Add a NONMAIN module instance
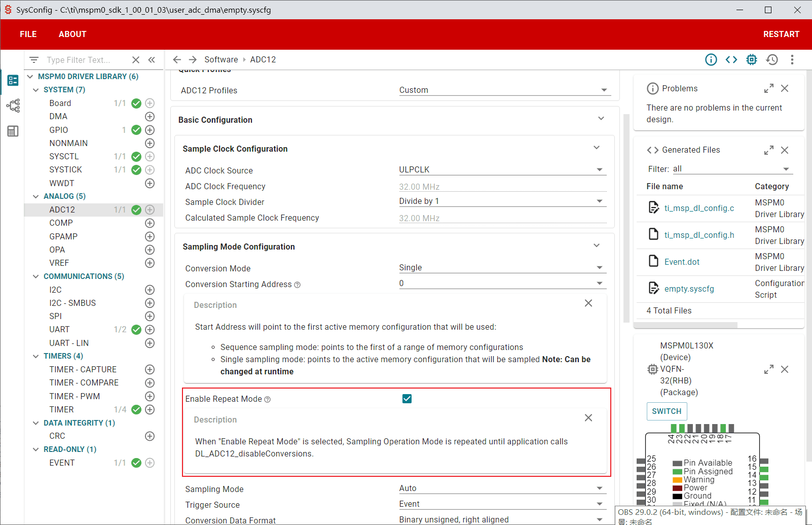The height and width of the screenshot is (525, 812). tap(150, 143)
